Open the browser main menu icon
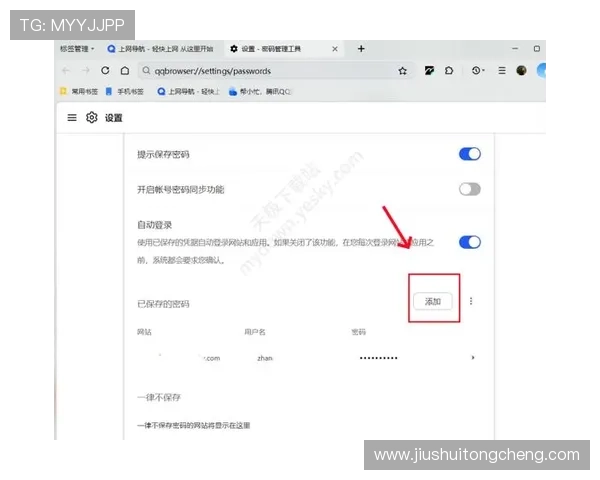The height and width of the screenshot is (480, 600). 499,71
